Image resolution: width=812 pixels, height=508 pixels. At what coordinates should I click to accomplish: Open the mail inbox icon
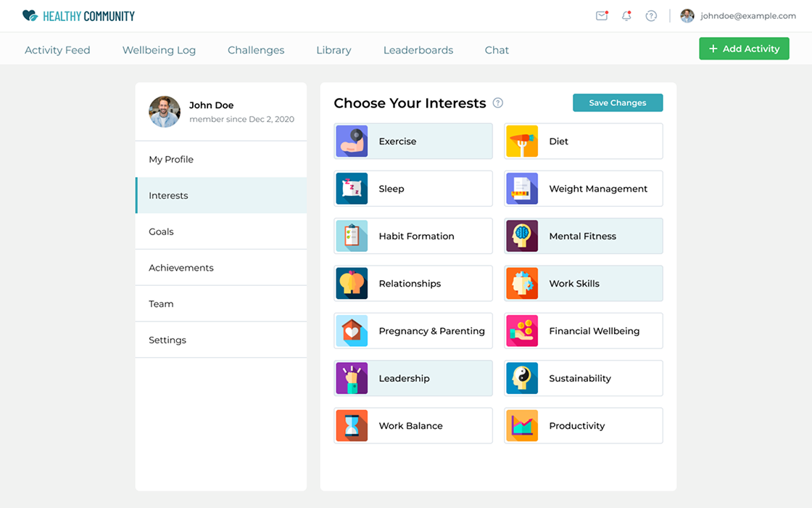(602, 16)
